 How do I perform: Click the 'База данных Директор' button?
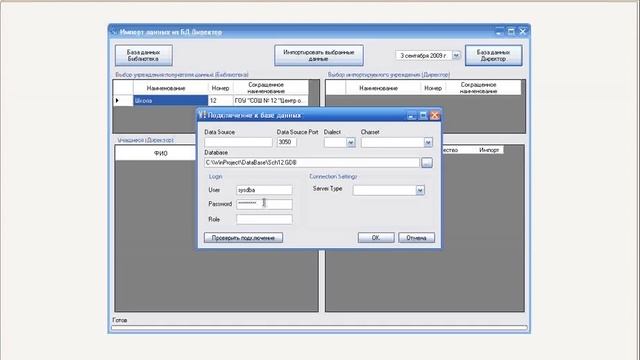(x=493, y=56)
